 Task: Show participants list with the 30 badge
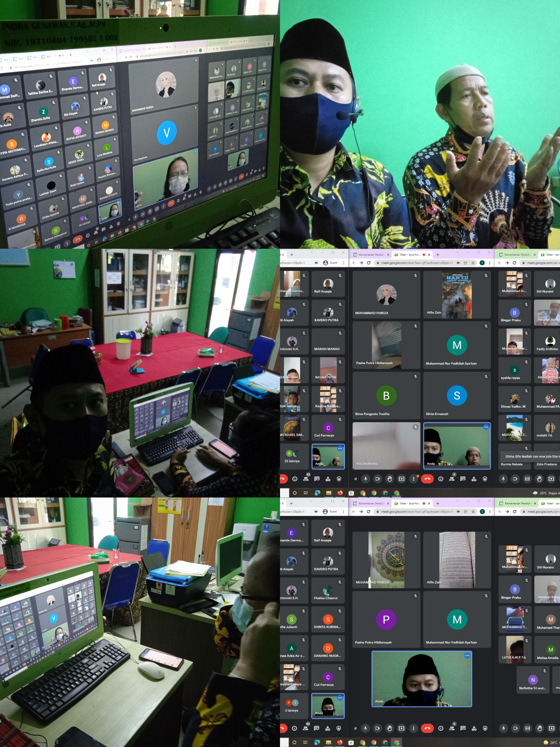pyautogui.click(x=305, y=728)
